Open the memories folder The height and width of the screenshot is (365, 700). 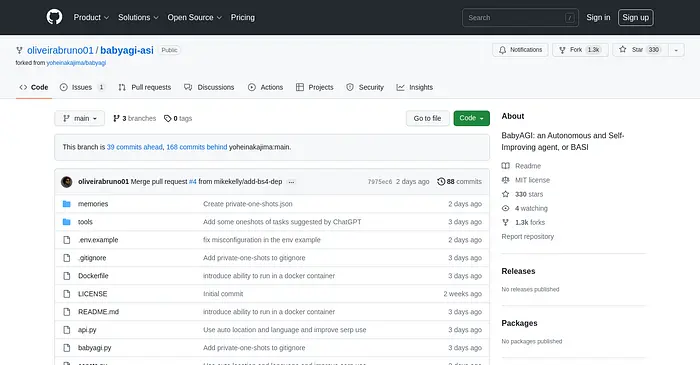click(93, 204)
